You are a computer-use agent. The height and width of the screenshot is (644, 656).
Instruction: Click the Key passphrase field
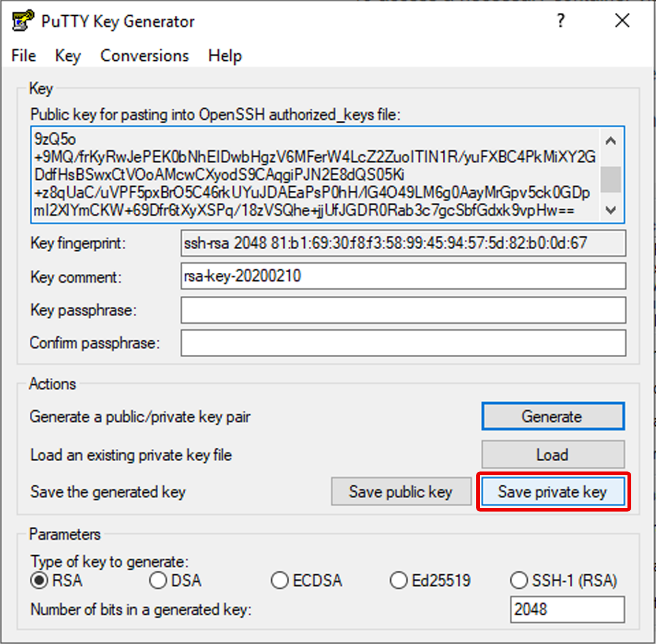[403, 310]
